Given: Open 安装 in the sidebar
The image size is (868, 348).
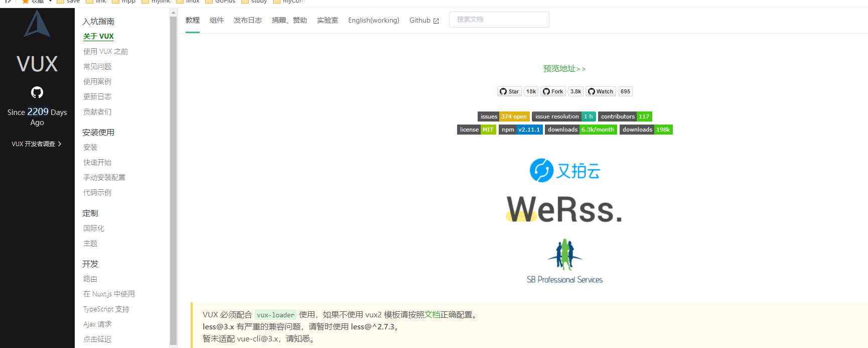Looking at the screenshot, I should [90, 148].
